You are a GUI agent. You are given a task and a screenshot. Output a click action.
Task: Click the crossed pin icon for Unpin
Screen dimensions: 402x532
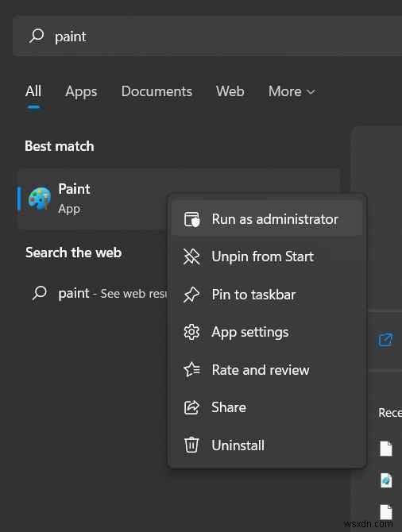(191, 256)
